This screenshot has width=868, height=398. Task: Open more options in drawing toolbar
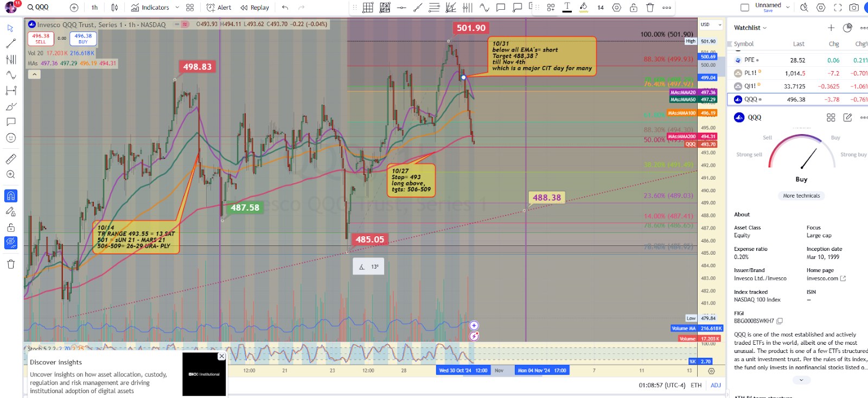(x=667, y=8)
